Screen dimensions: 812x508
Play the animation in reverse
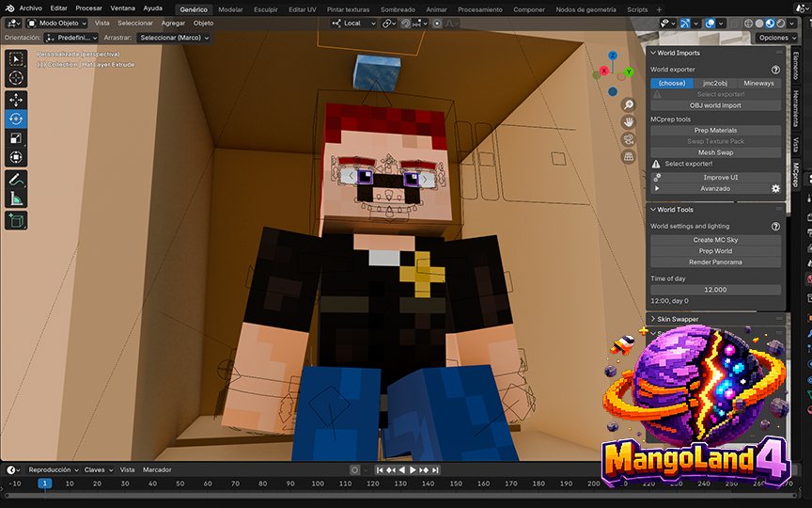pyautogui.click(x=402, y=470)
